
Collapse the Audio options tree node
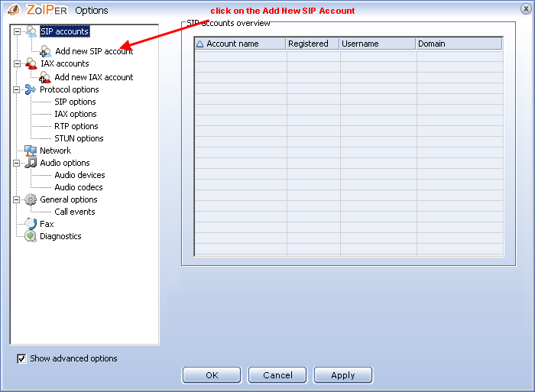click(16, 163)
